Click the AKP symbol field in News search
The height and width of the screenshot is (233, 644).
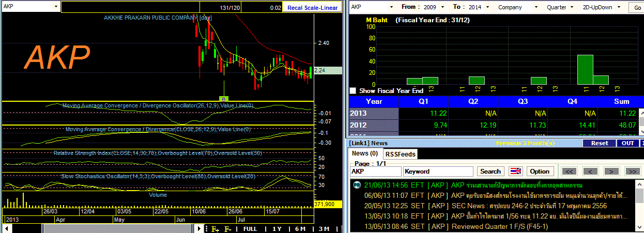point(376,171)
